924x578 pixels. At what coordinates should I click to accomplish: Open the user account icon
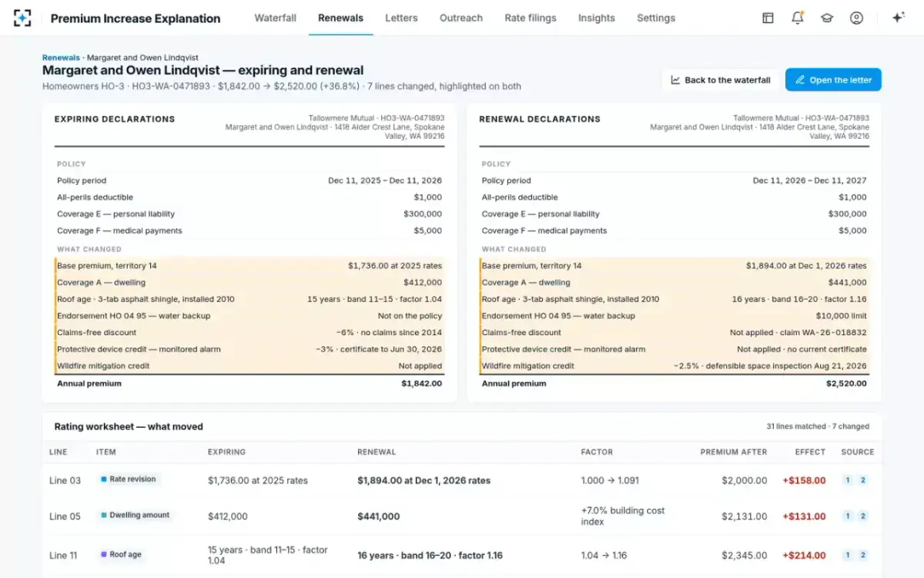click(856, 18)
